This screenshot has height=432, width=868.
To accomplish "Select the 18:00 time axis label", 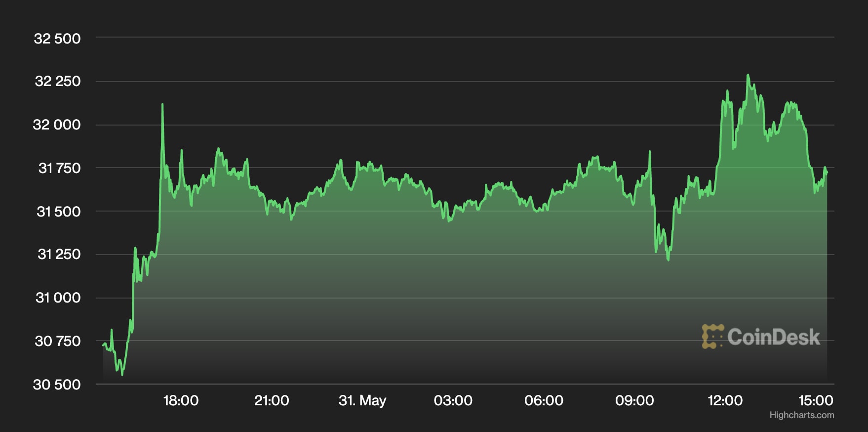I will click(x=181, y=400).
